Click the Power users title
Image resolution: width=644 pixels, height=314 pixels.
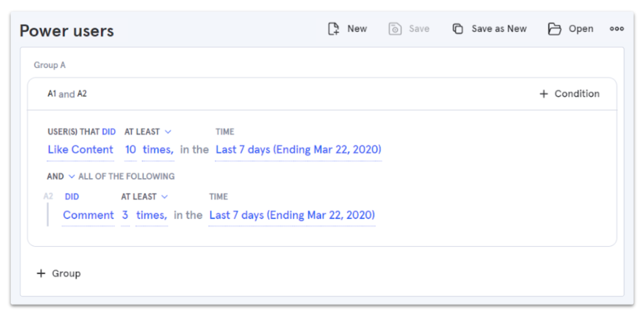click(x=67, y=31)
